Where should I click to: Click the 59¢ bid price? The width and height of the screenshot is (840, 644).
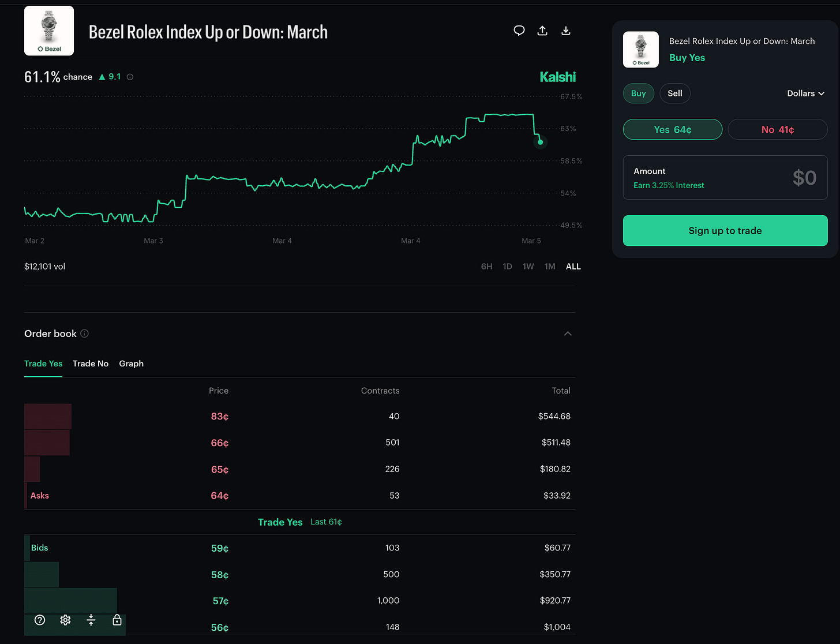tap(219, 548)
